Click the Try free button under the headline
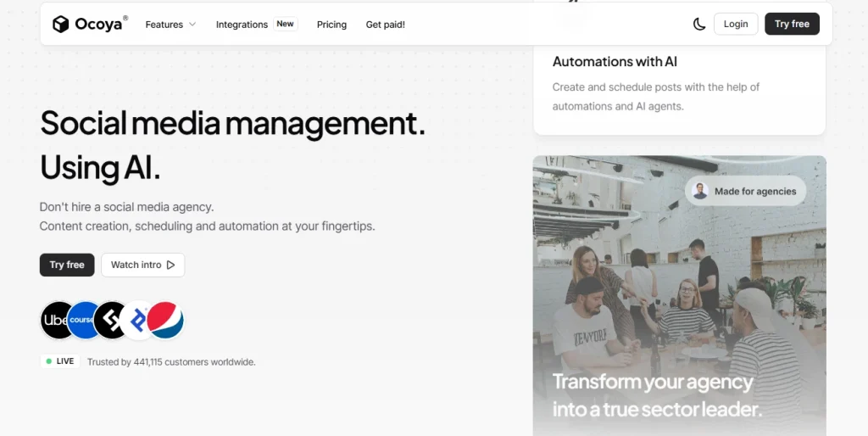Screen dimensions: 868x436 (x=67, y=265)
